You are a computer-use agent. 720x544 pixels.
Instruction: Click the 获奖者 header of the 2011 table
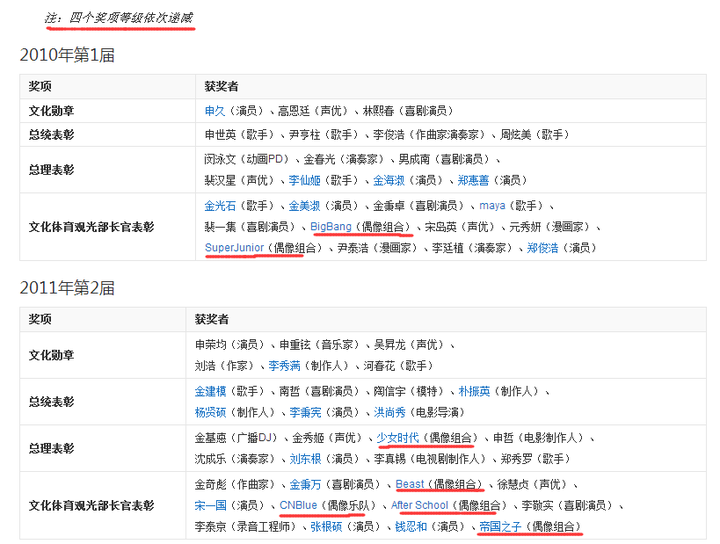click(x=212, y=319)
